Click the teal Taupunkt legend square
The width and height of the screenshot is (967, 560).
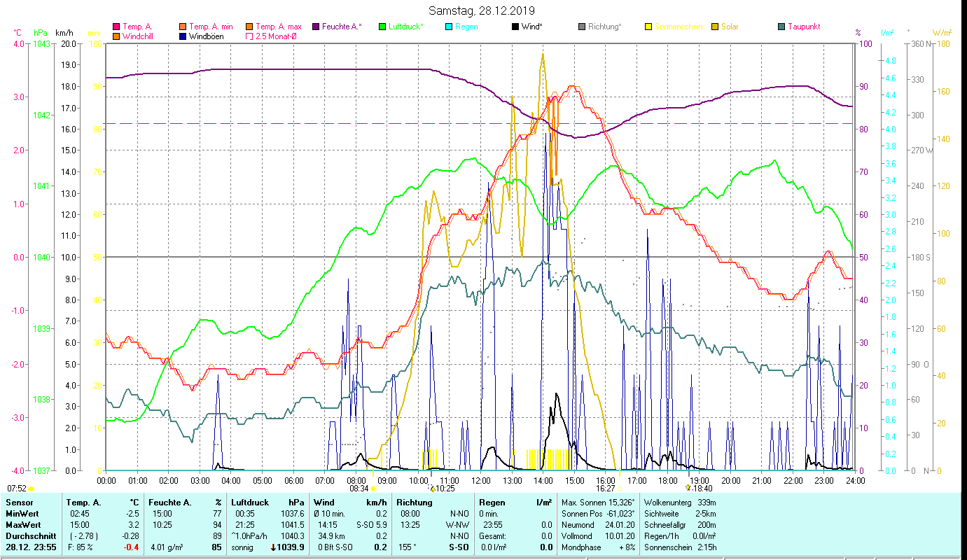tap(781, 27)
